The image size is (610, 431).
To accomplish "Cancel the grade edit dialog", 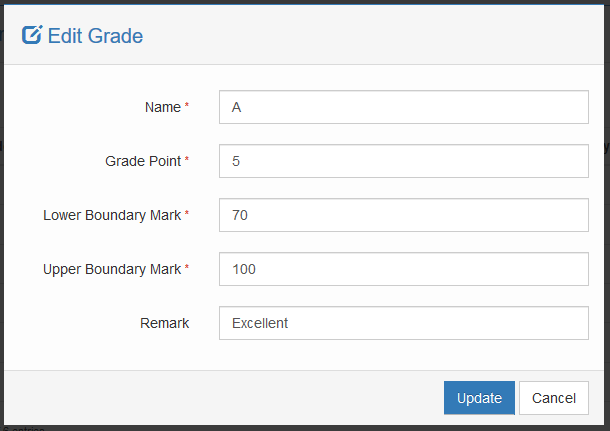I will (x=553, y=398).
